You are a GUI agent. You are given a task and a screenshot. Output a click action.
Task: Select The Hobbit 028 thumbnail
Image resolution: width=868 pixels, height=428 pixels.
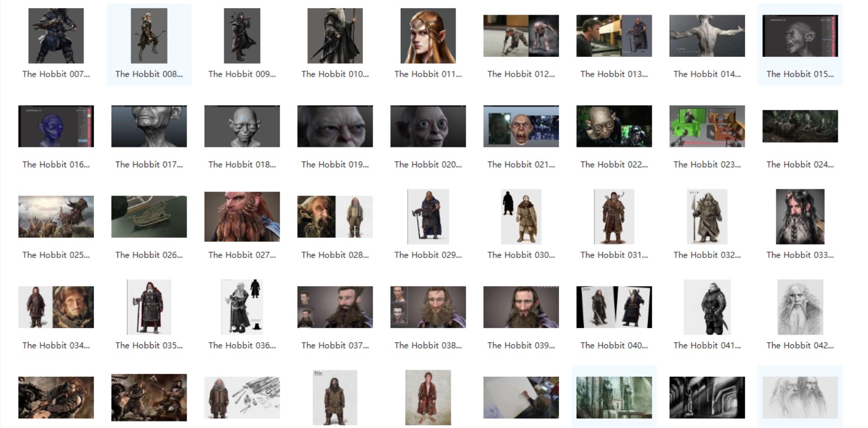click(x=335, y=216)
